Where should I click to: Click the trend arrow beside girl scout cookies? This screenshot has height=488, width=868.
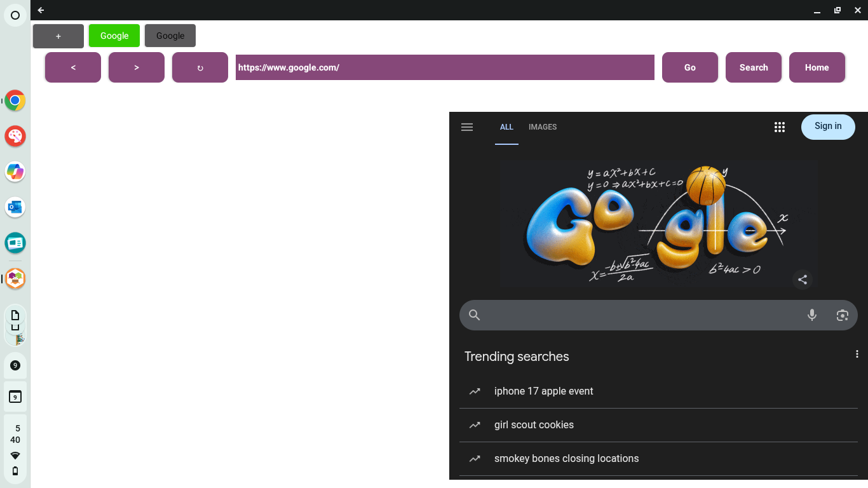[475, 425]
